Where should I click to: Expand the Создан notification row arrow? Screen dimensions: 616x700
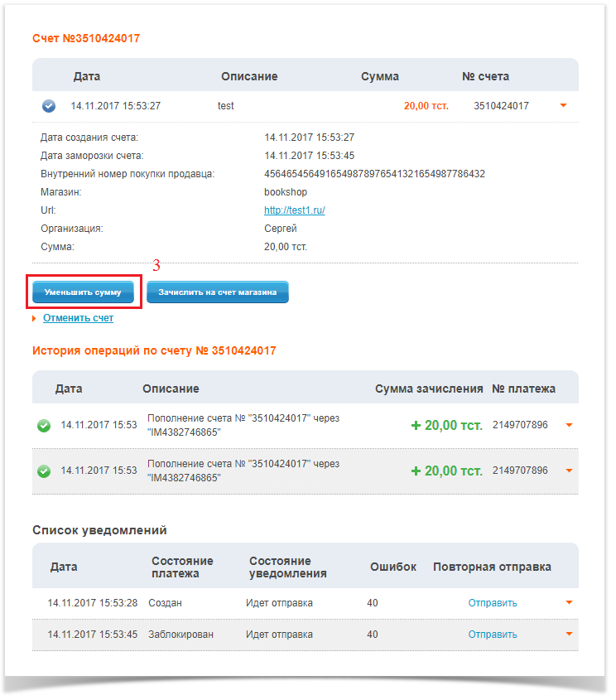[569, 603]
